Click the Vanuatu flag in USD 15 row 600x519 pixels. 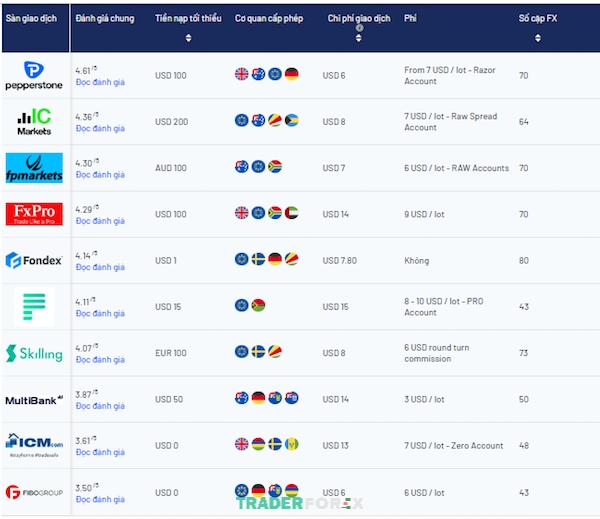(x=258, y=305)
